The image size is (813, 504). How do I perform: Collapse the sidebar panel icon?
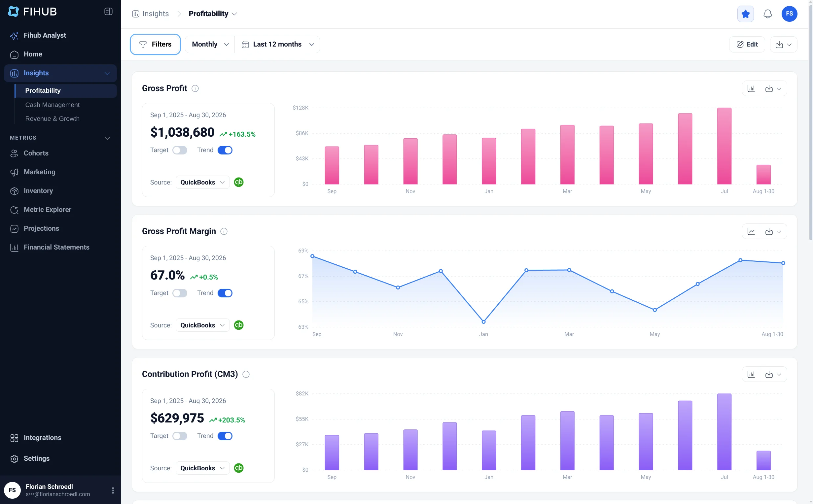[x=108, y=12]
